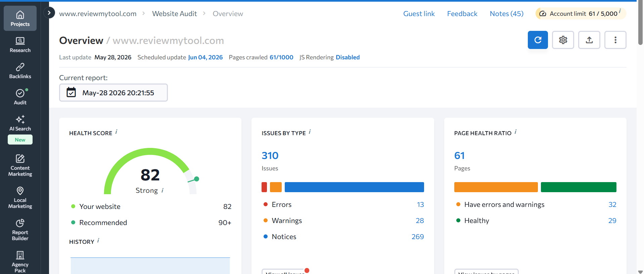Open the 29 Healthy pages count

point(612,221)
